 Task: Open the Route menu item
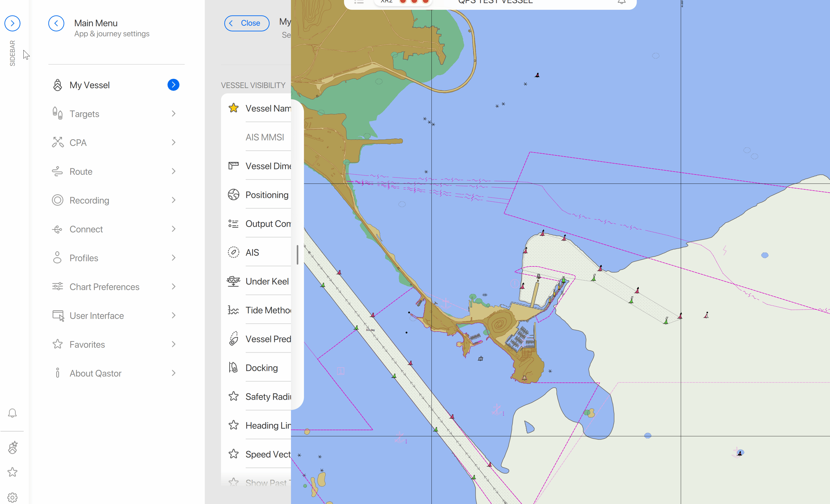[81, 171]
